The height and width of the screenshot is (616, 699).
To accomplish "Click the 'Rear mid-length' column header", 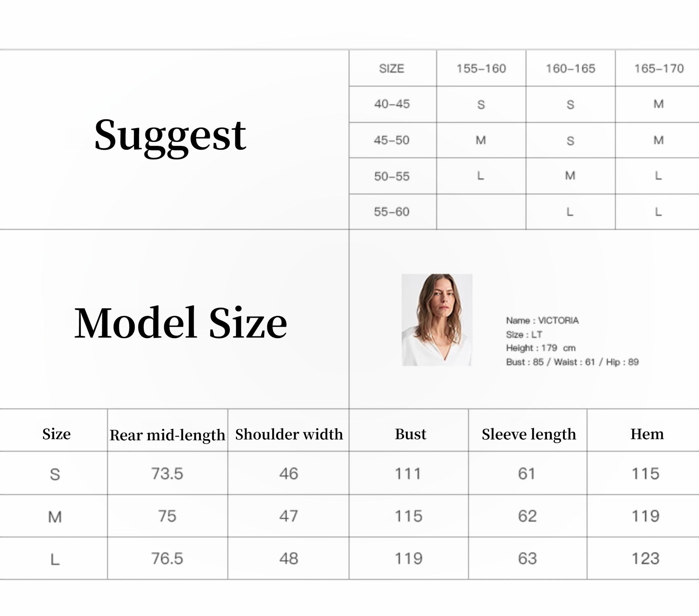I will point(167,435).
